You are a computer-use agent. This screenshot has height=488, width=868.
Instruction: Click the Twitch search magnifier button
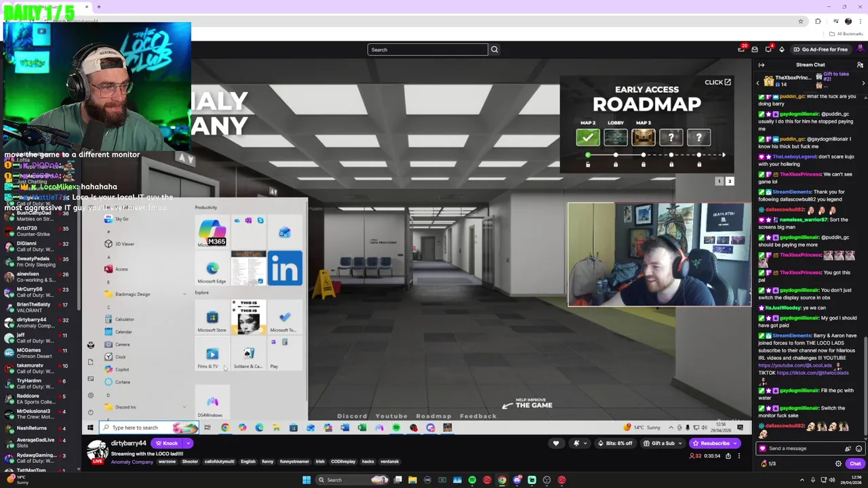point(494,49)
